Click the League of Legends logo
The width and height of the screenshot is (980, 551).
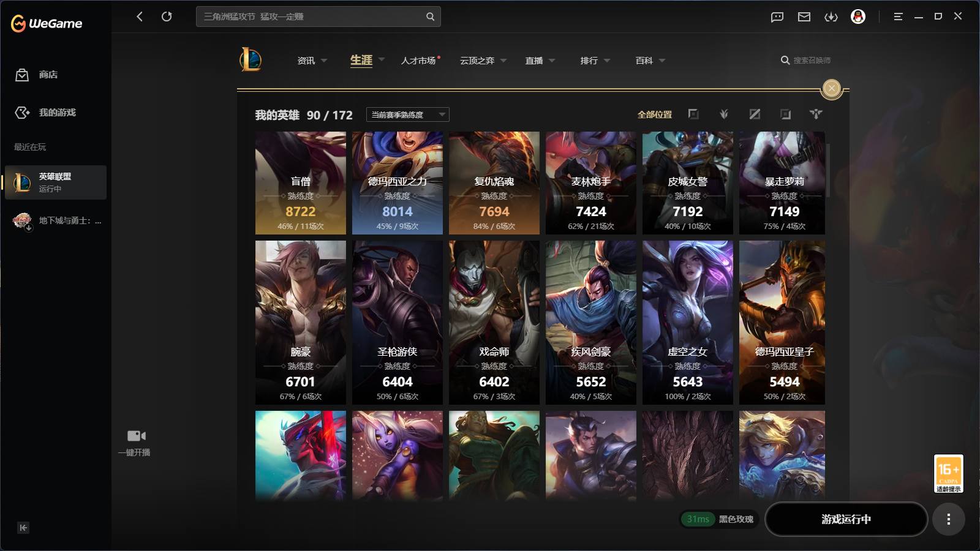click(251, 60)
